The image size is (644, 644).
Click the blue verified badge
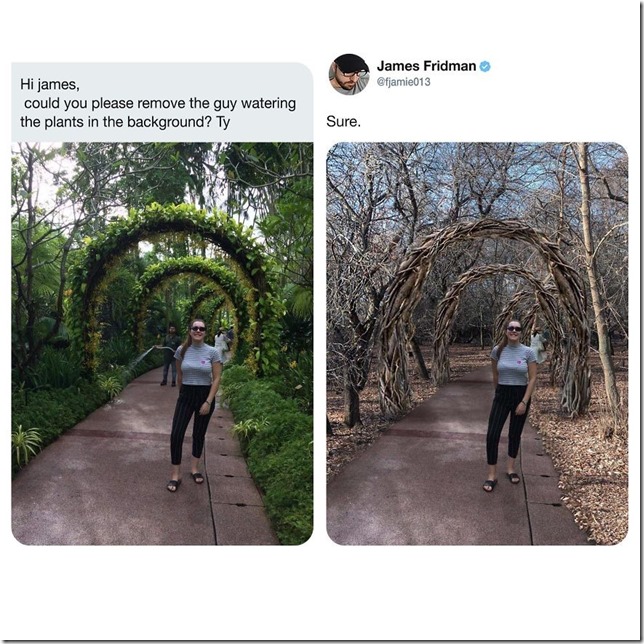[485, 66]
